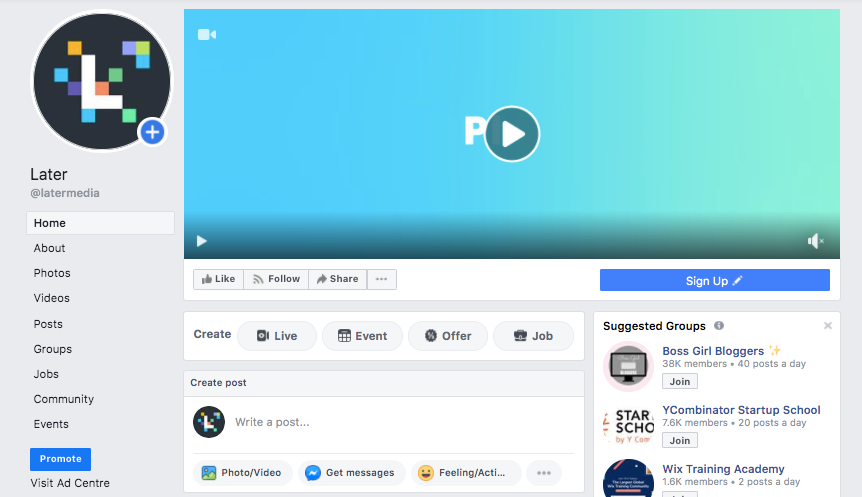Click the Later avatar in Create post
Image resolution: width=862 pixels, height=497 pixels.
point(209,422)
